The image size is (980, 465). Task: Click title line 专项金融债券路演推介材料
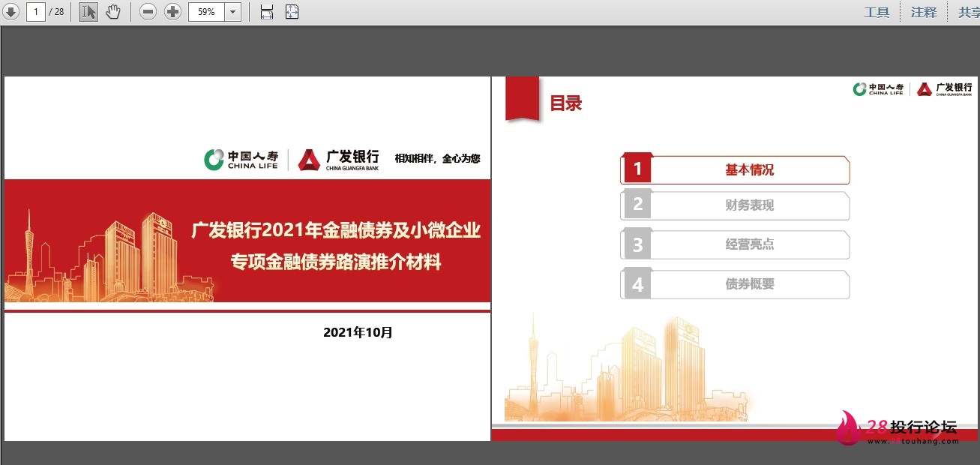[336, 262]
